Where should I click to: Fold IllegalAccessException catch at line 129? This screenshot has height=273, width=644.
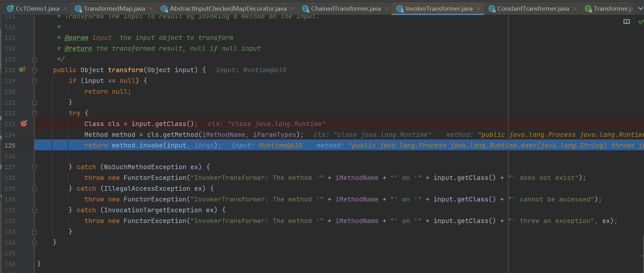click(34, 188)
